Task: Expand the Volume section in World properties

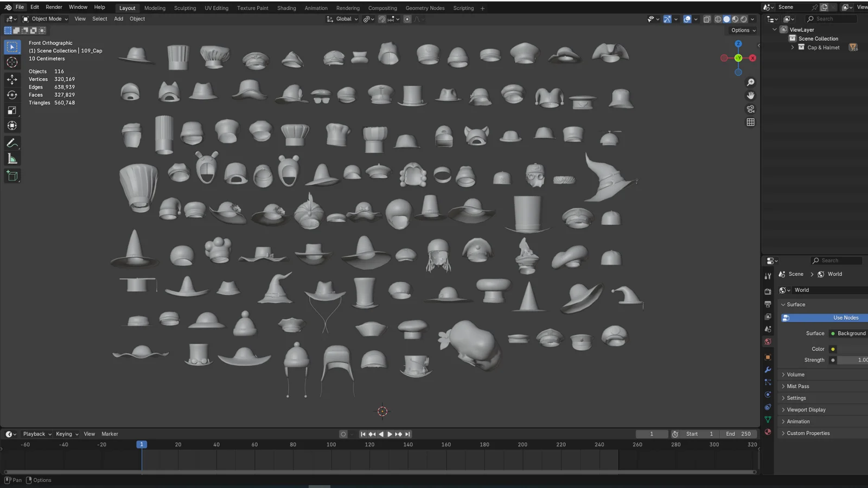Action: click(x=795, y=374)
